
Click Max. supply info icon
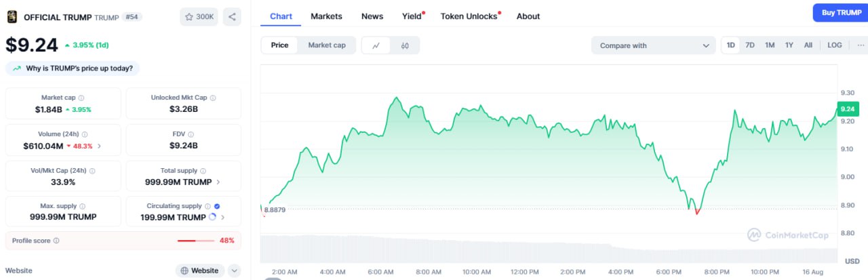83,205
